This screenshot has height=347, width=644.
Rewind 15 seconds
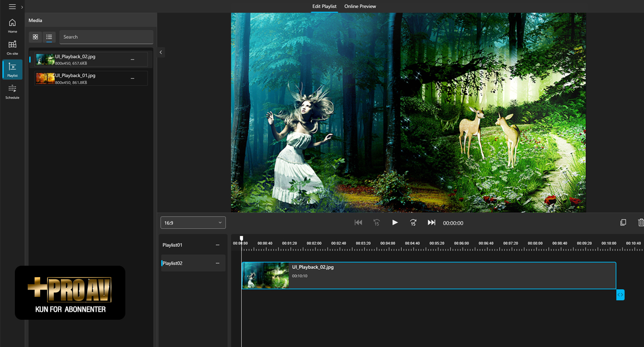[x=376, y=223]
